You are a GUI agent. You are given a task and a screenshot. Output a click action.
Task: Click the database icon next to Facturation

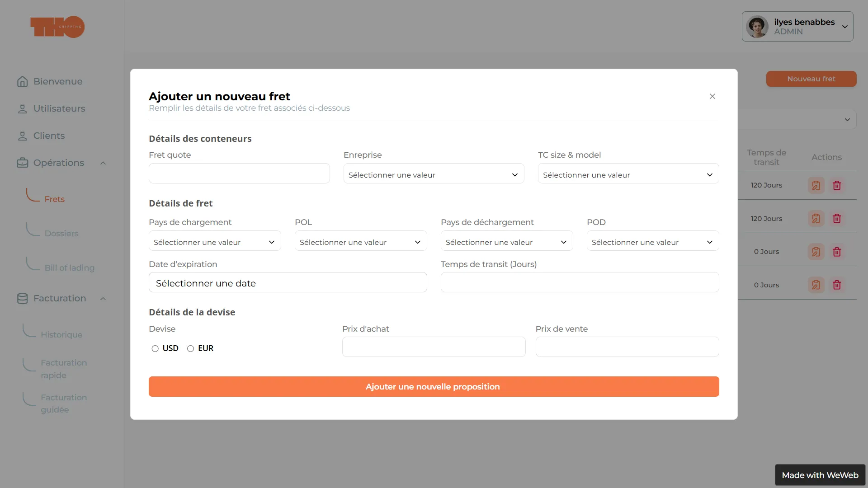coord(22,298)
